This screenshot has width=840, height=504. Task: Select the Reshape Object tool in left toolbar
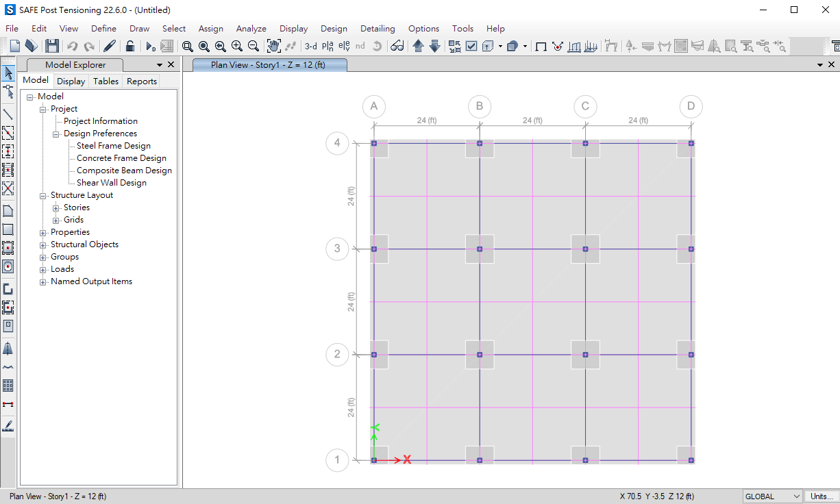click(8, 92)
